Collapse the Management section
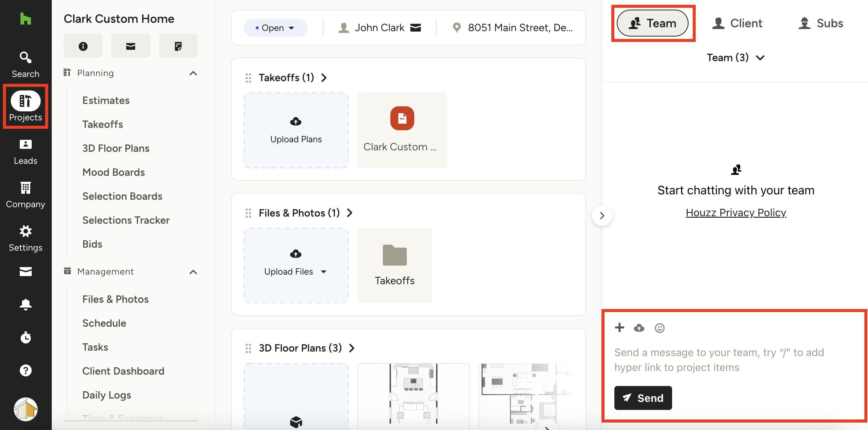868x430 pixels. pyautogui.click(x=193, y=272)
